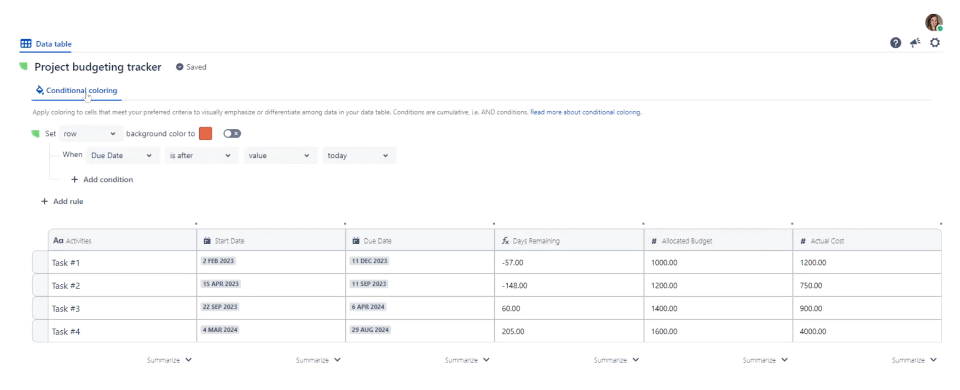Viewport: 960px width, 390px height.
Task: Click the Data table grid icon
Action: point(26,43)
